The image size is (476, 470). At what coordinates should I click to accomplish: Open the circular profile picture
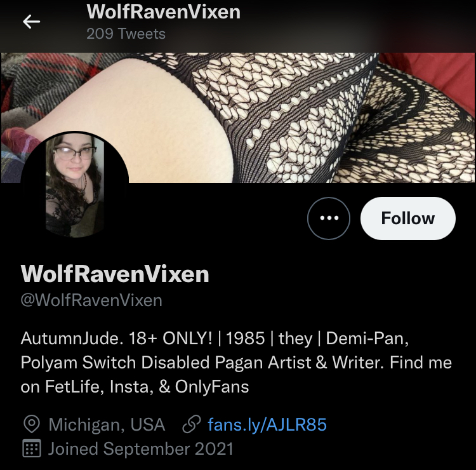75,185
